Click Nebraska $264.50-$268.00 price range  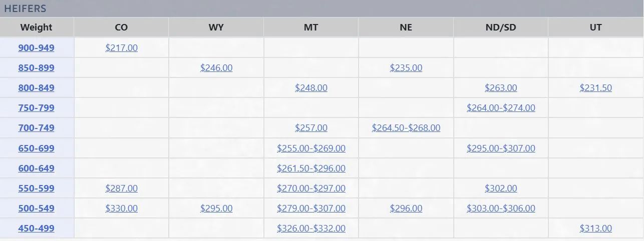point(406,128)
